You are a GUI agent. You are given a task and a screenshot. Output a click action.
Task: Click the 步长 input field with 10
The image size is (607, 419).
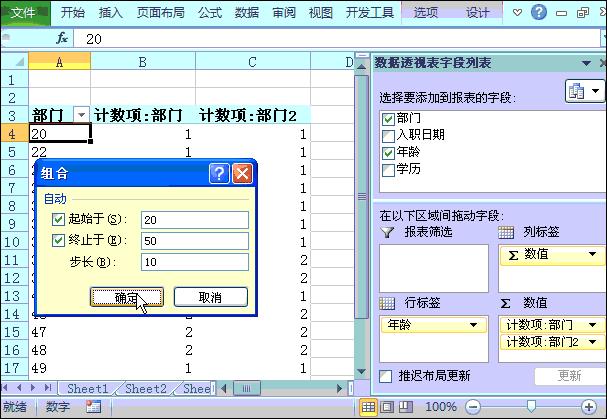click(195, 262)
